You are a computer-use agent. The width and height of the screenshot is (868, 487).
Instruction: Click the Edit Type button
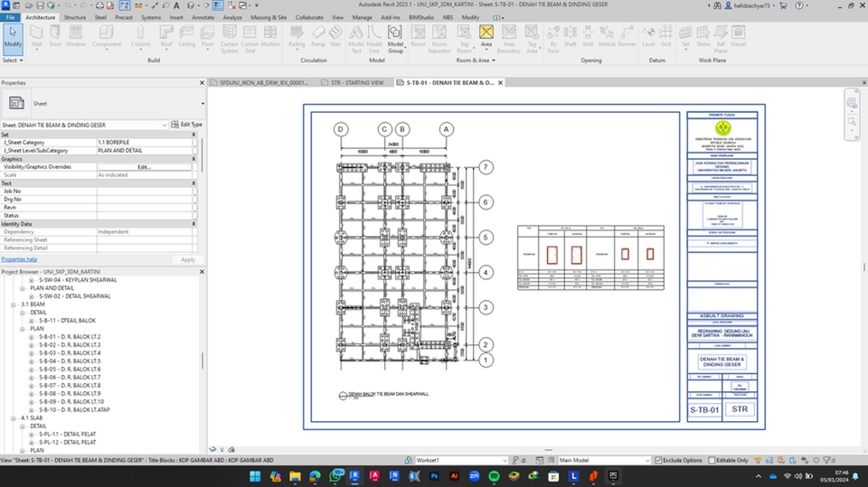tap(186, 125)
